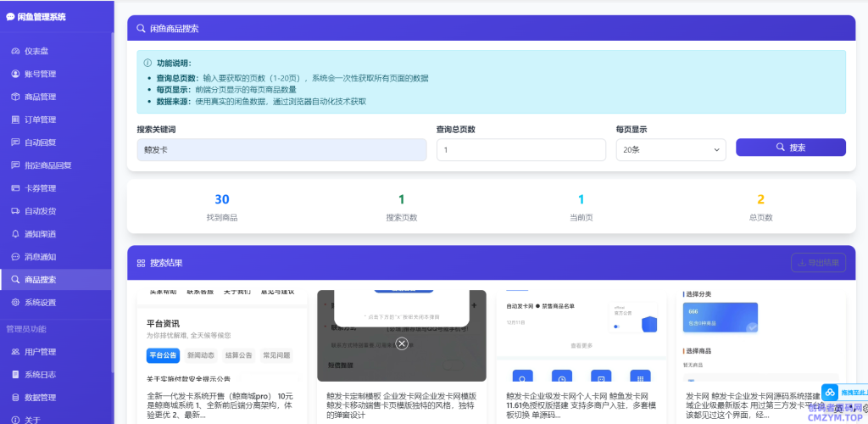The width and height of the screenshot is (868, 424).
Task: Close the popup with circled X icon
Action: pos(402,343)
